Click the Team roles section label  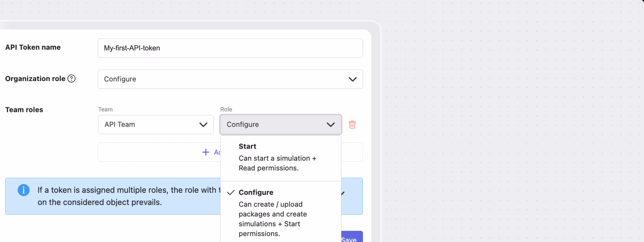24,110
